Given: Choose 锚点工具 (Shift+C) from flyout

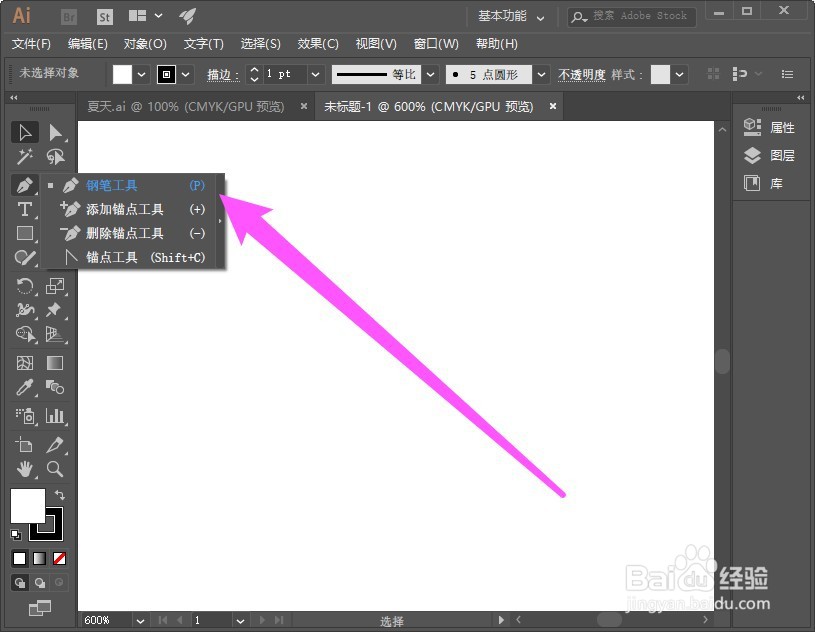Looking at the screenshot, I should 133,257.
